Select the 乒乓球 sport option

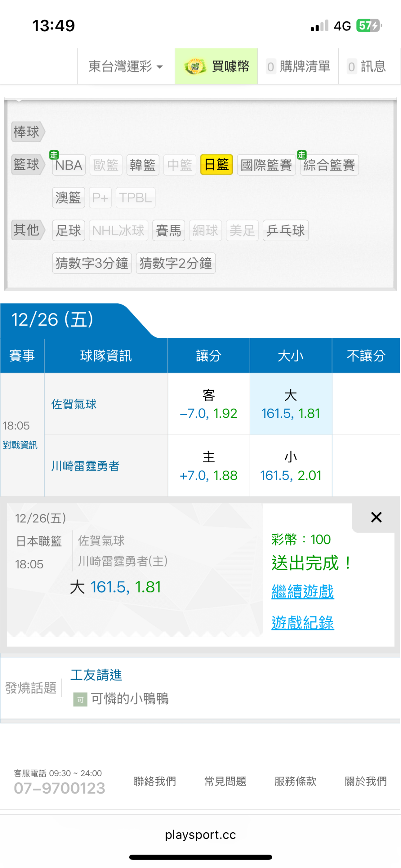click(285, 231)
